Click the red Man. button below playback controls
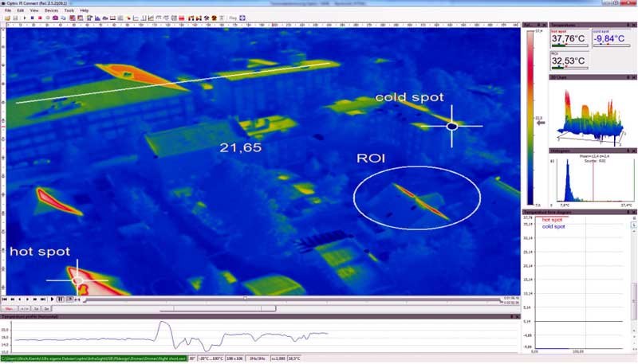 pyautogui.click(x=10, y=308)
